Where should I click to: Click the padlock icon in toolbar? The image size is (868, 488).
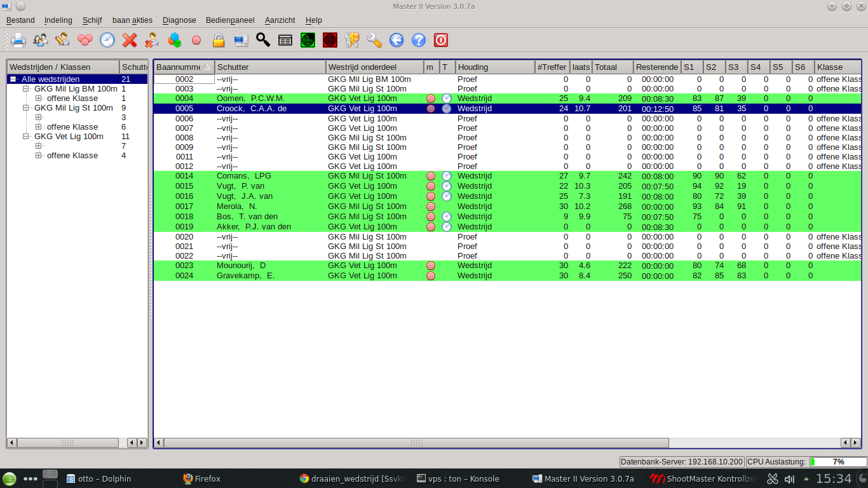(x=219, y=40)
